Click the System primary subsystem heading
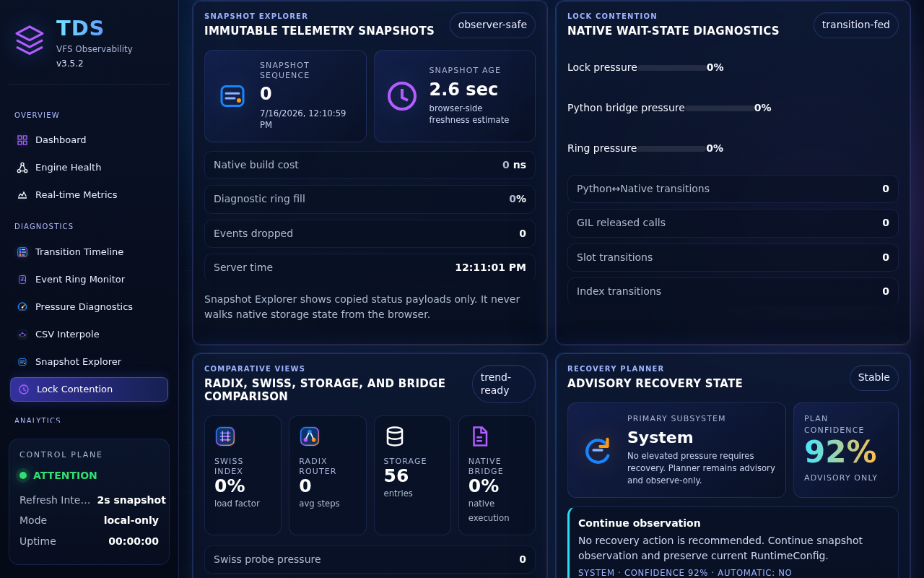 pyautogui.click(x=660, y=438)
